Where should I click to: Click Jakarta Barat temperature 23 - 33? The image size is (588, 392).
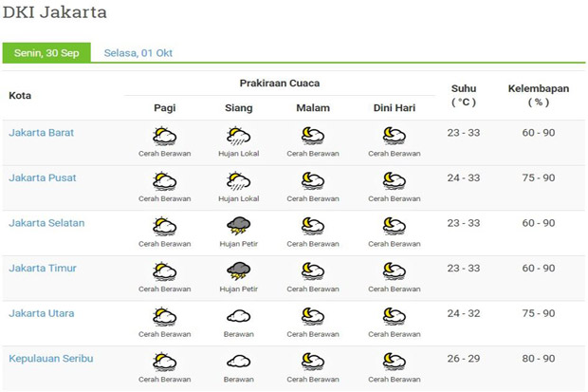click(x=464, y=133)
